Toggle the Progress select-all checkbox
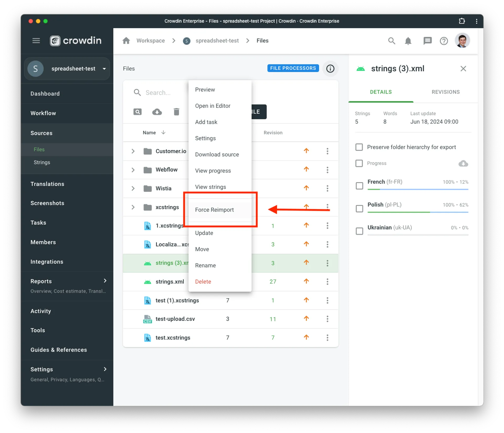Image resolution: width=504 pixels, height=433 pixels. click(x=359, y=163)
